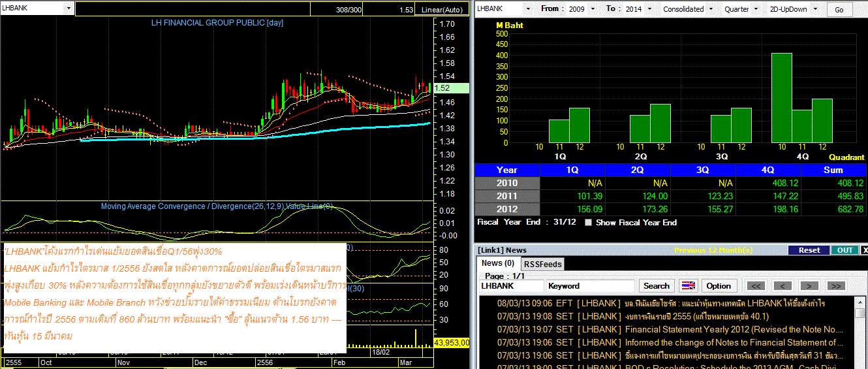
Task: Click the Thai news note headline text
Action: (114, 251)
